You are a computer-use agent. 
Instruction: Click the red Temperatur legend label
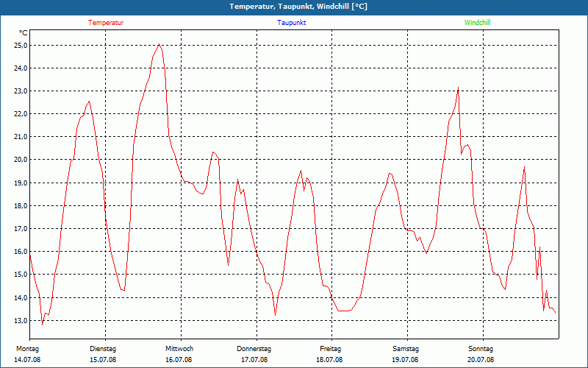(106, 23)
